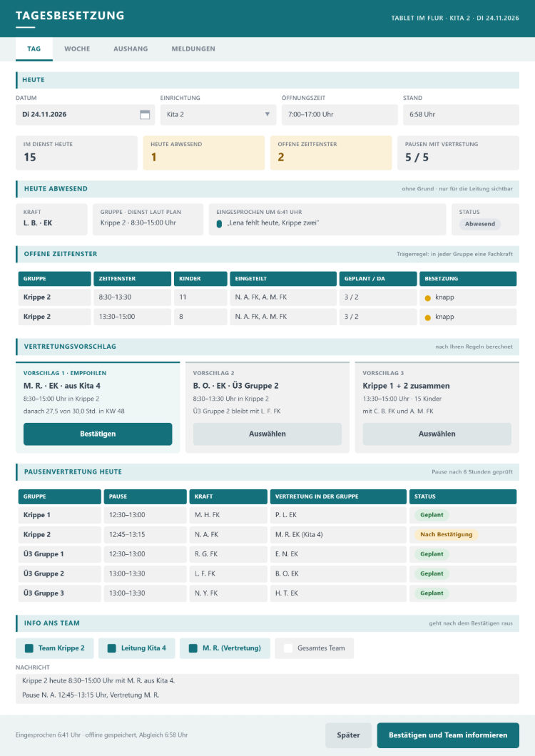Click Vertretung cell H. T. EK
The image size is (535, 756).
click(x=338, y=593)
